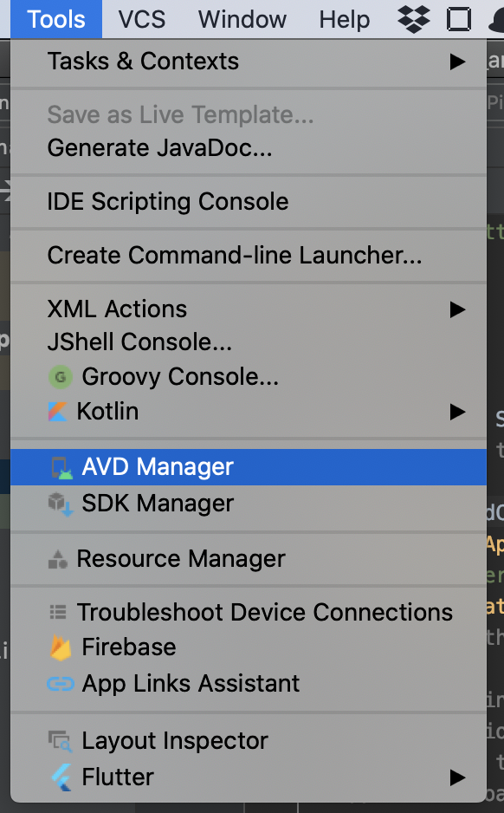Expand the XML Actions submenu arrow
504x813 pixels.
[457, 309]
